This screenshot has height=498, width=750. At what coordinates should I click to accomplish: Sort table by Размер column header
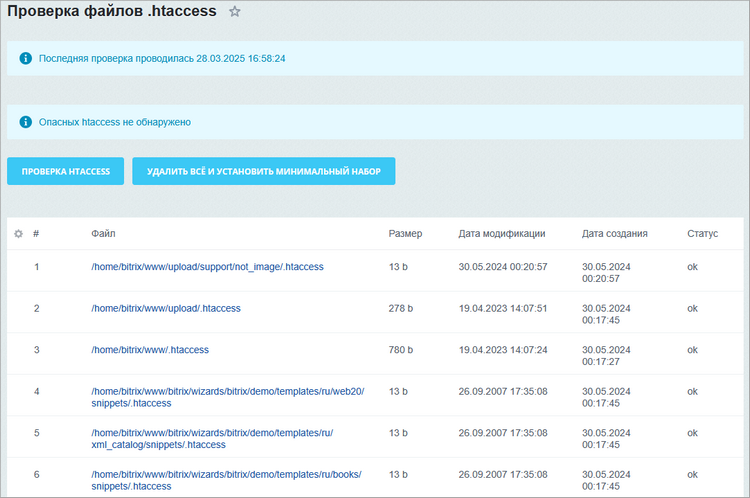coord(405,234)
